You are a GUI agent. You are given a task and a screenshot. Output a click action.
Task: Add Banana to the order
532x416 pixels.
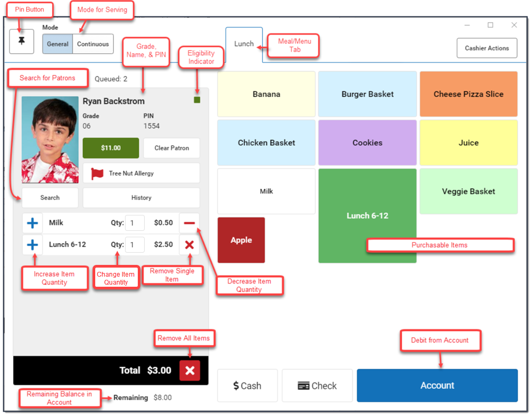coord(267,94)
